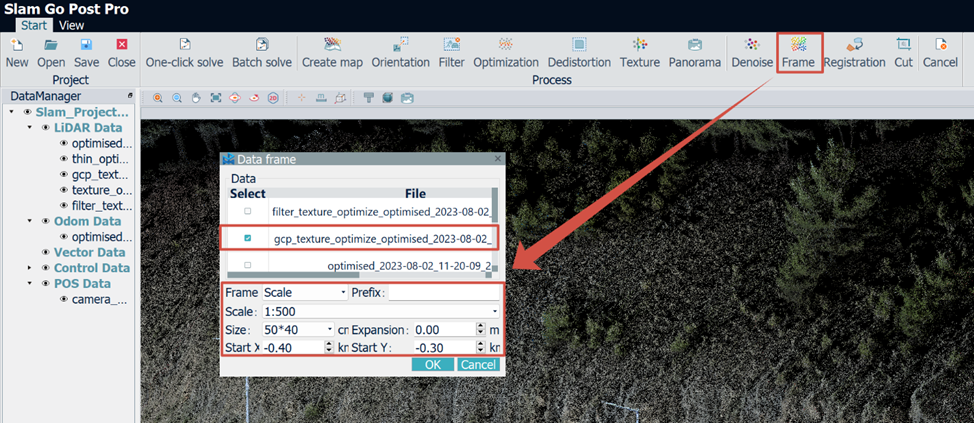The image size is (974, 423).
Task: Open the Frame tool in toolbar
Action: click(799, 53)
